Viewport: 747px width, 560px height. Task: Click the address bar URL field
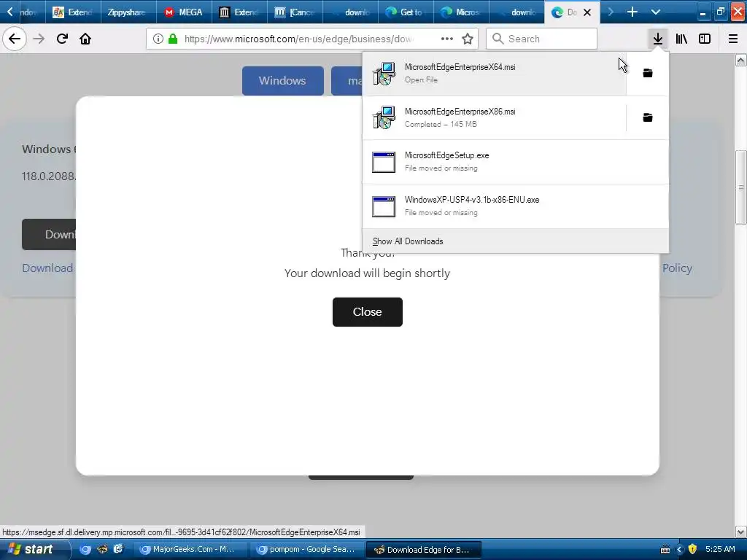coord(299,39)
